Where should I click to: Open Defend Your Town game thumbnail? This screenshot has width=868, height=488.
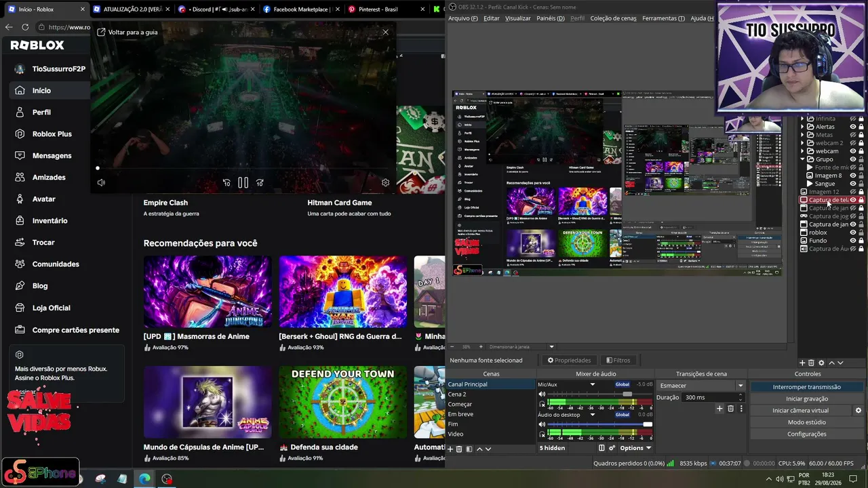click(x=343, y=402)
